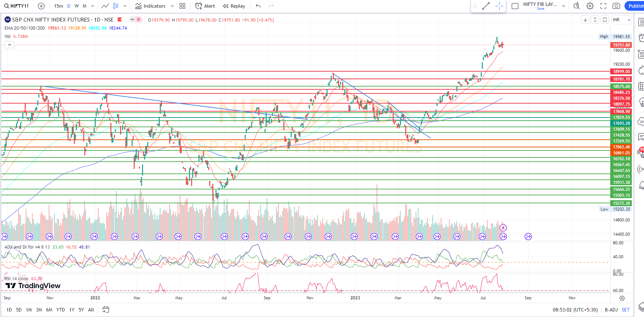This screenshot has width=644, height=317.
Task: Open the timezone clock 08:53:02 (UTC+5:30)
Action: click(575, 310)
